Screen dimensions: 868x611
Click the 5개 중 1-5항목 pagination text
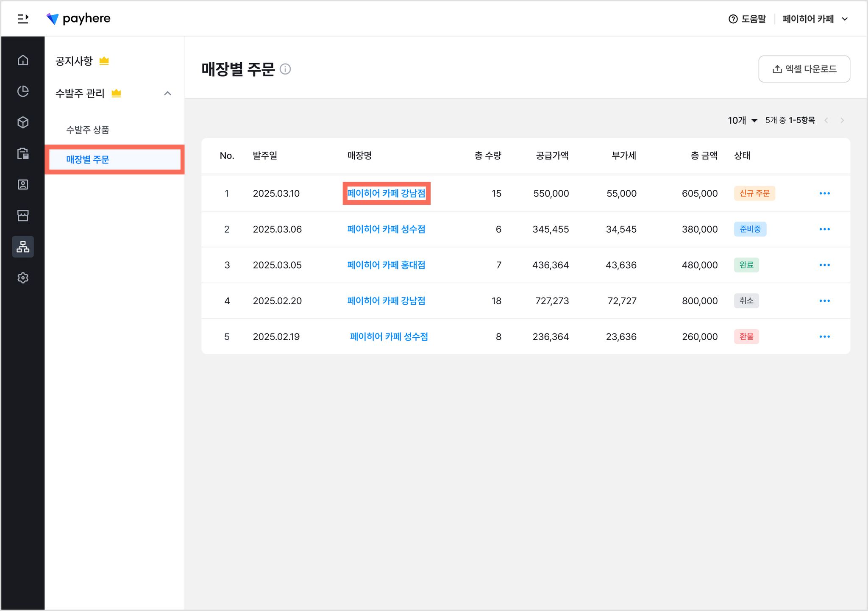790,120
